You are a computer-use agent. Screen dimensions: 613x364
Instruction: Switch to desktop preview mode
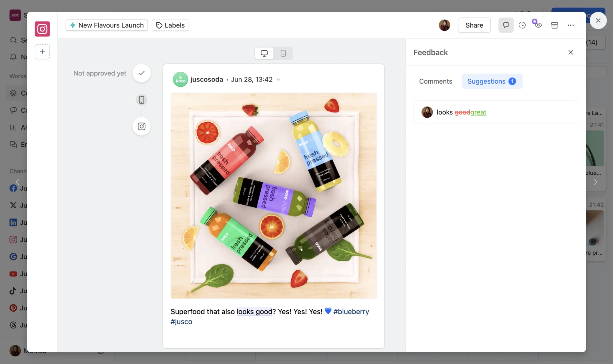tap(264, 53)
